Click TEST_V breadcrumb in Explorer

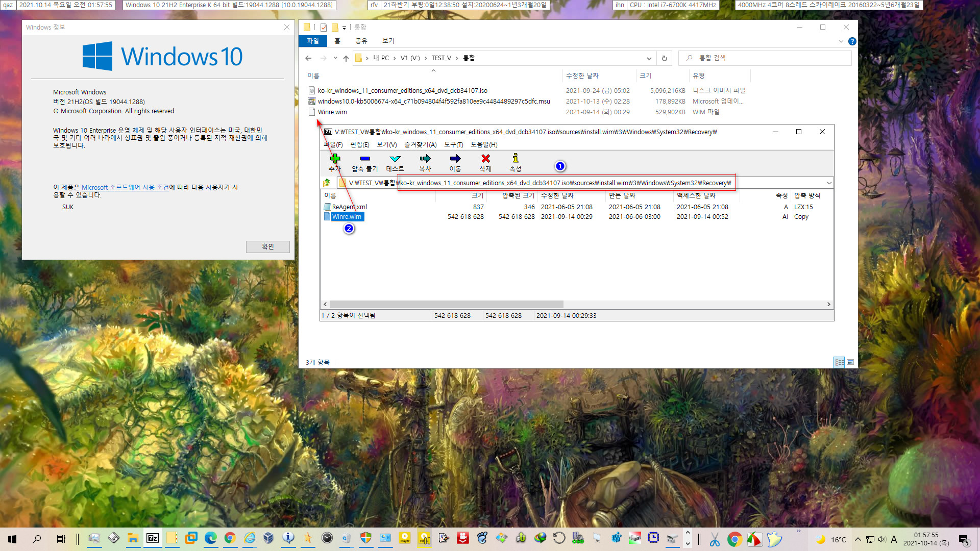coord(441,58)
